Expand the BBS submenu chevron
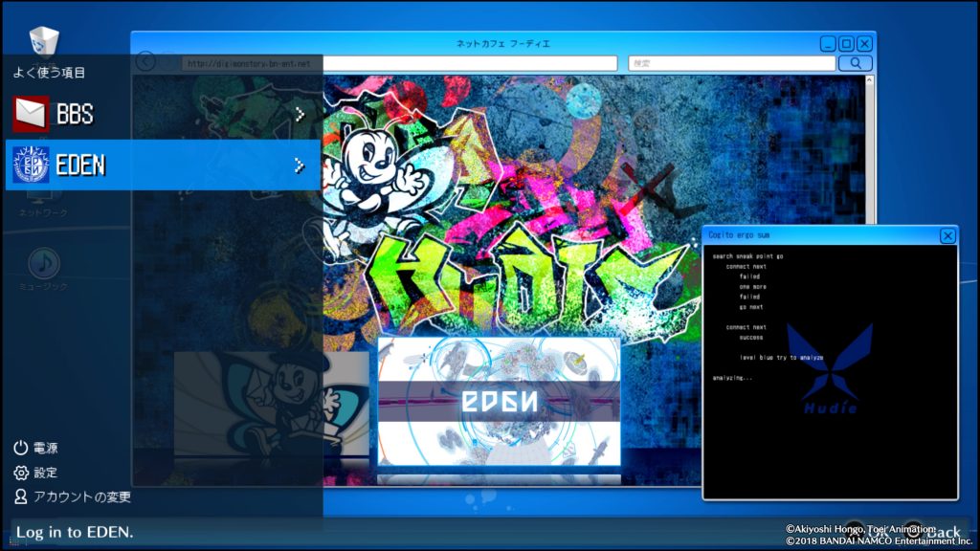980x551 pixels. pos(300,115)
